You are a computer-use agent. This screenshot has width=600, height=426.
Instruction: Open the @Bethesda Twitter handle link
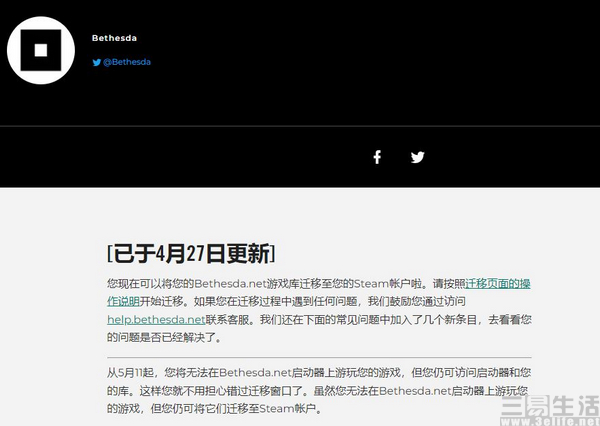[127, 62]
